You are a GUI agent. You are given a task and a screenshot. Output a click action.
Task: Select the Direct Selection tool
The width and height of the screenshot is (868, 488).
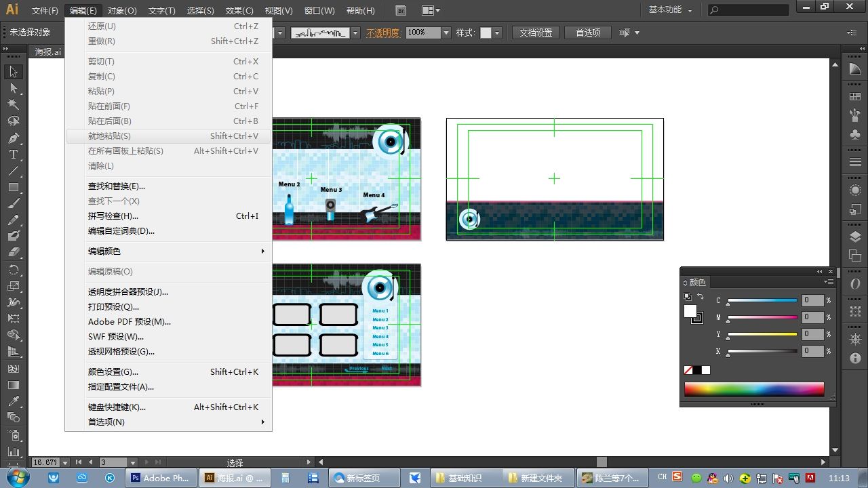click(14, 88)
